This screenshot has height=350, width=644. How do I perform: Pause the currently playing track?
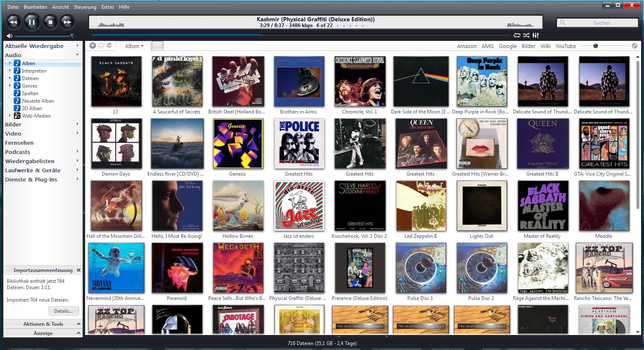pyautogui.click(x=32, y=22)
